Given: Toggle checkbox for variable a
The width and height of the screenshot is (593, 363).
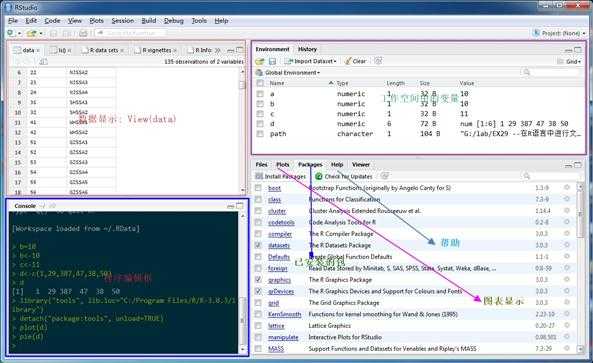Looking at the screenshot, I should coord(260,94).
